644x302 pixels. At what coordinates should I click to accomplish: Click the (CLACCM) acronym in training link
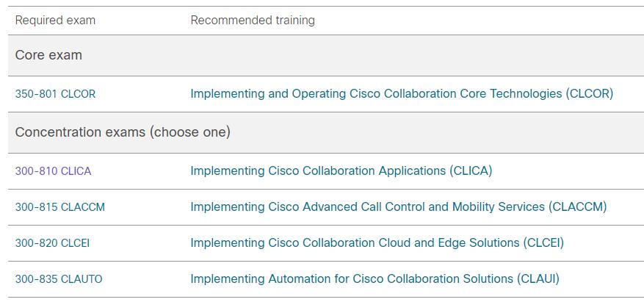[x=577, y=206]
